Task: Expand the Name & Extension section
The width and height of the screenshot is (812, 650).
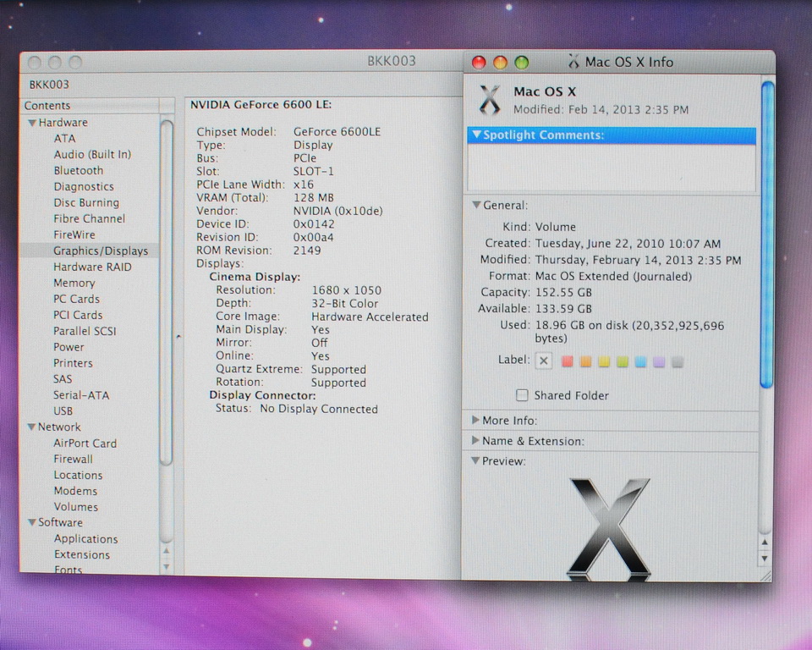Action: [x=475, y=441]
